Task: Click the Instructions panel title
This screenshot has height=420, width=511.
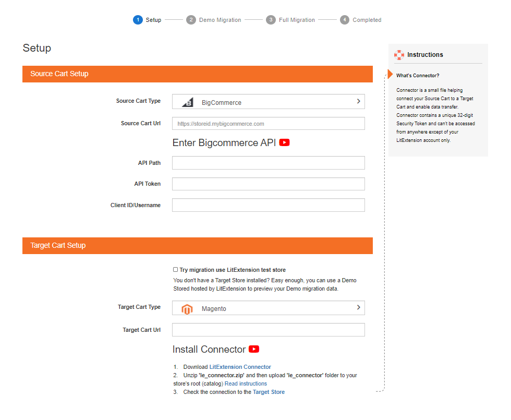Action: pyautogui.click(x=425, y=55)
